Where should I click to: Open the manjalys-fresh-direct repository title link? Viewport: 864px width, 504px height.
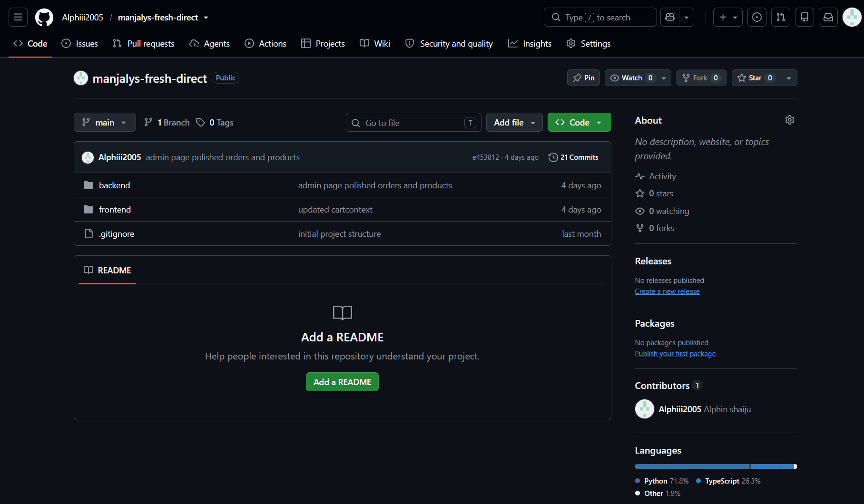click(x=150, y=78)
